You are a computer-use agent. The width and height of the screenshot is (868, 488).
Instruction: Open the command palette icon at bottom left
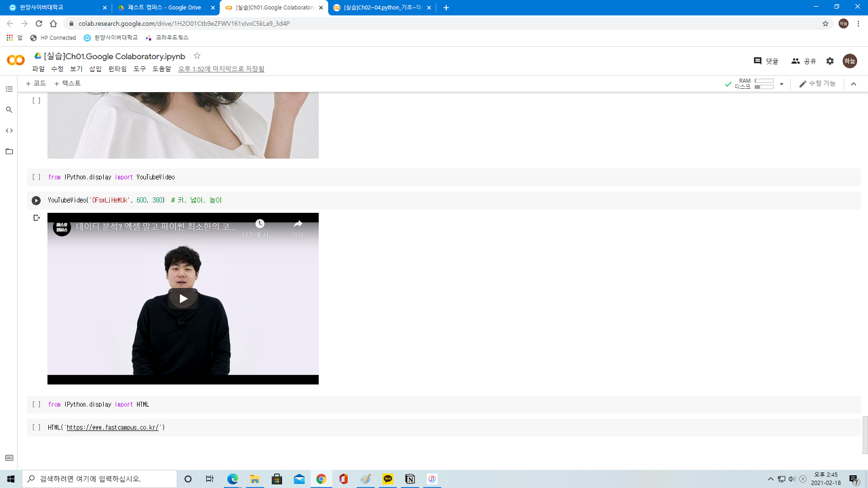click(x=9, y=458)
